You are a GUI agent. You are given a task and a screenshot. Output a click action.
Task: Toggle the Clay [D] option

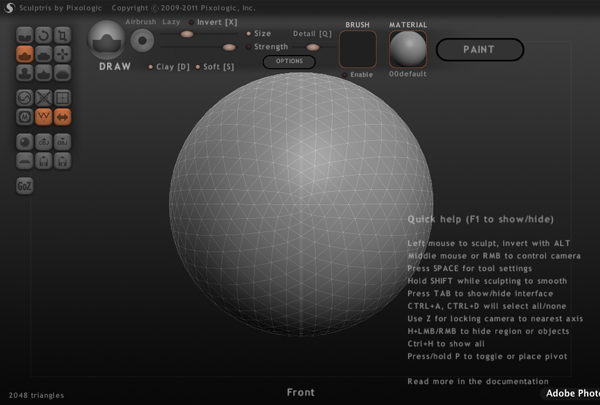click(152, 67)
